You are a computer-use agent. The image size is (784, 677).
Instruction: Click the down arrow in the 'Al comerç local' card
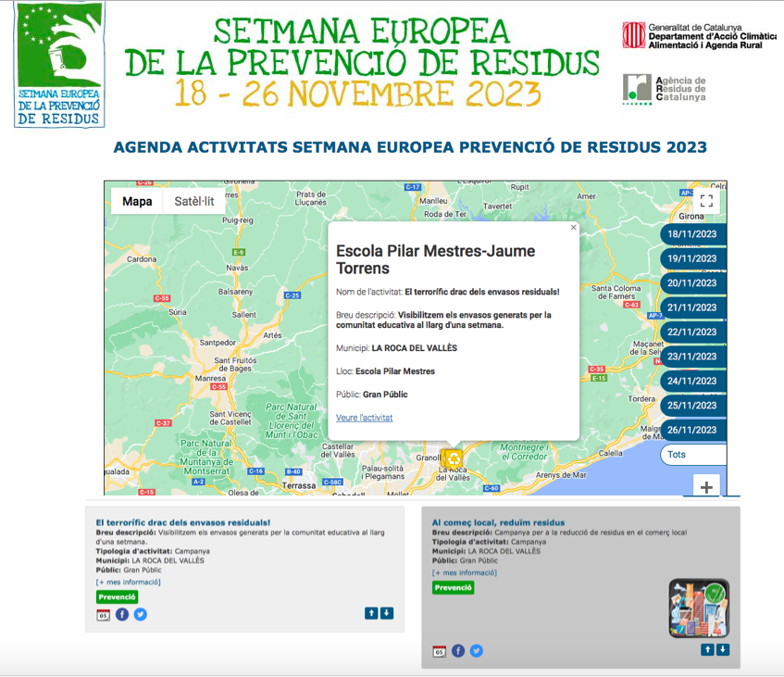723,650
